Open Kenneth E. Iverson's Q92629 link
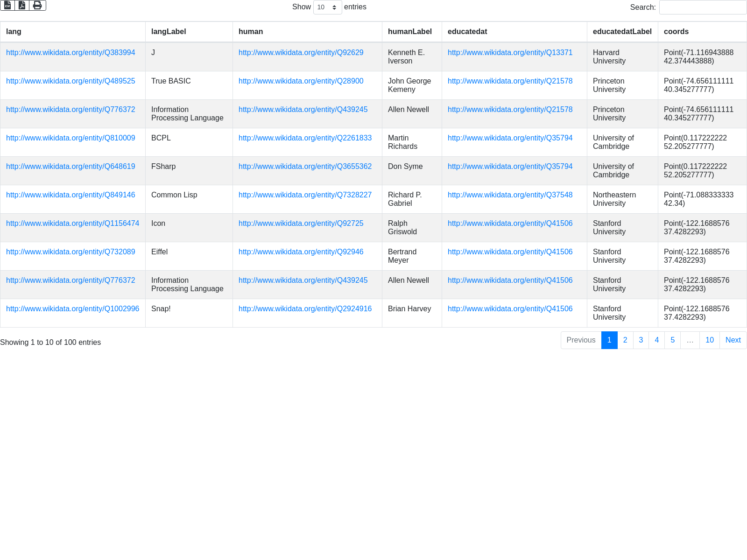The height and width of the screenshot is (560, 747). [301, 53]
